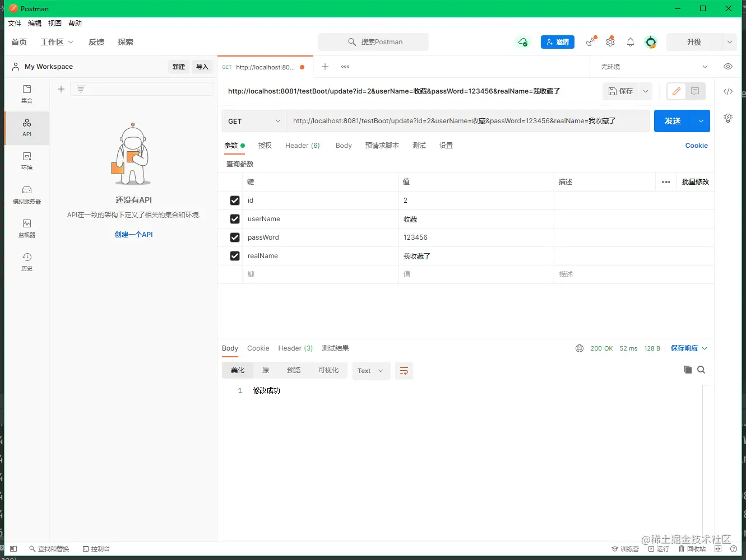Open the 模拟服务器 mock servers icon
This screenshot has height=560, width=746.
click(x=27, y=195)
